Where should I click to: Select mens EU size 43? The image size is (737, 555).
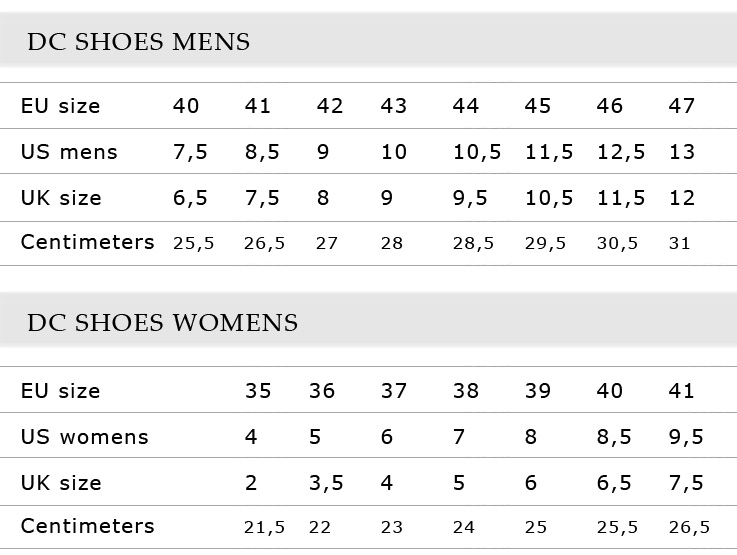pyautogui.click(x=393, y=106)
